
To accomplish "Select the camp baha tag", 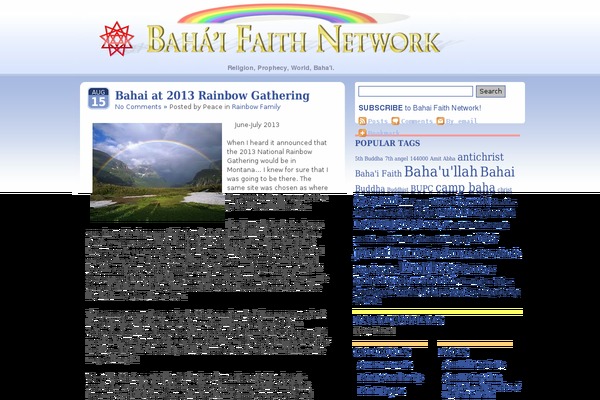I will pos(465,188).
